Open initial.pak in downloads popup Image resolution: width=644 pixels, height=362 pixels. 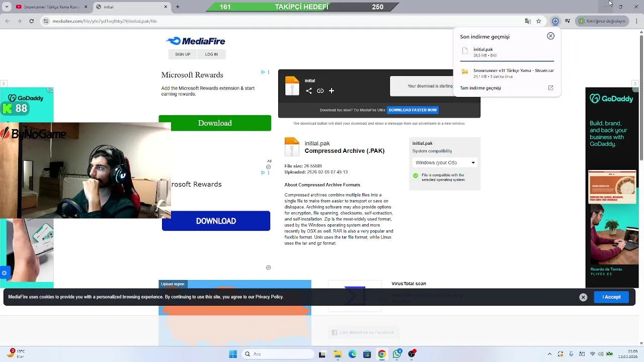pyautogui.click(x=507, y=52)
